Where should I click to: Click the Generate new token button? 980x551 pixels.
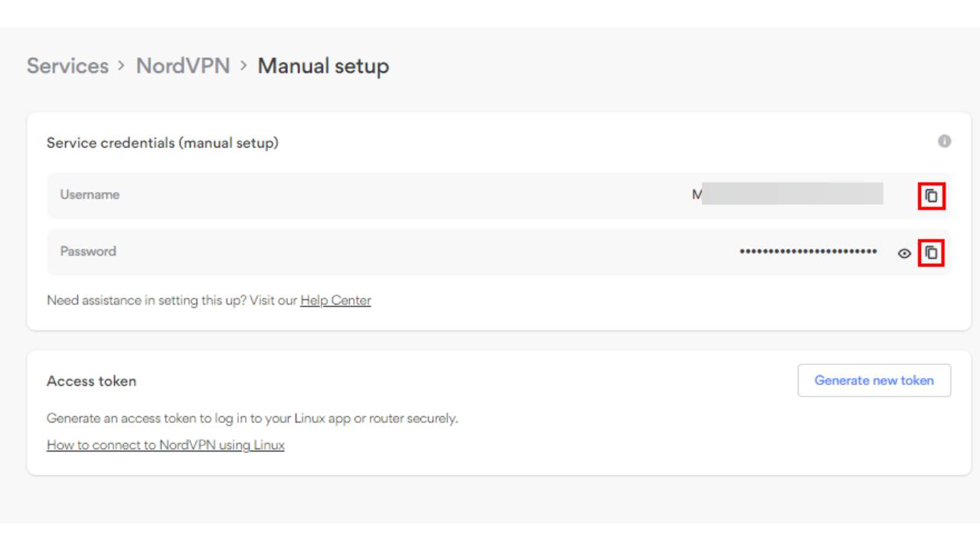point(874,380)
